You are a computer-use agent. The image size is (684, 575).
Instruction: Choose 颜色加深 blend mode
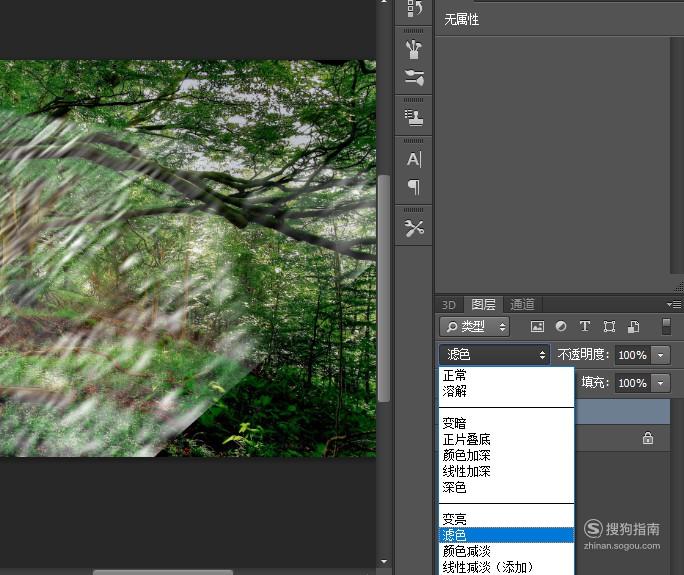coord(506,455)
